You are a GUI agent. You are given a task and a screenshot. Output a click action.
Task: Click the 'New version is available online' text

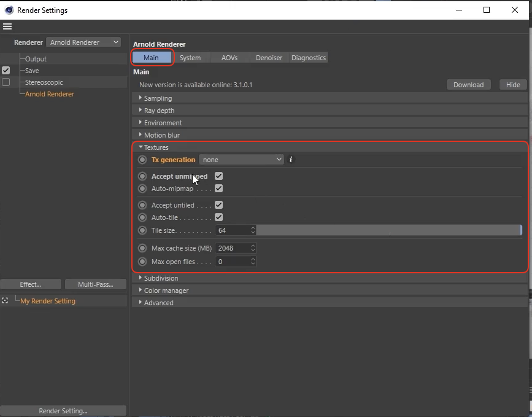[x=196, y=85]
